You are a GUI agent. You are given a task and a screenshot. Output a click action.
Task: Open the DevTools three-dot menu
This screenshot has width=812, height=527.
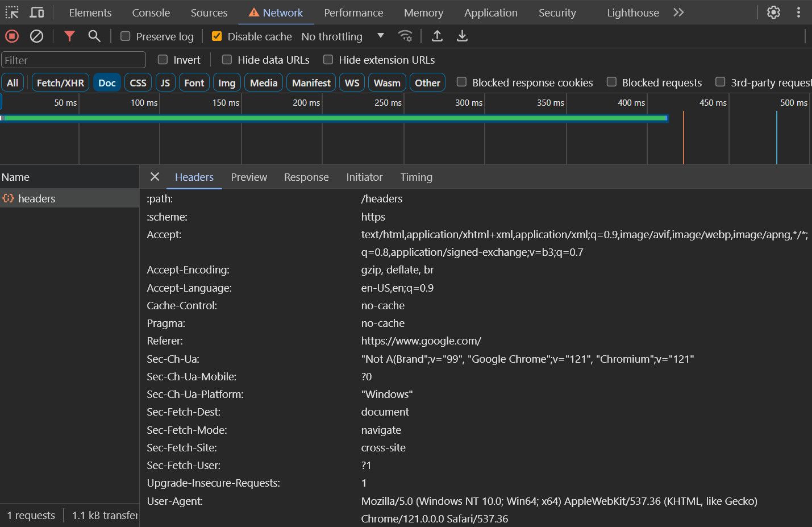pos(798,13)
